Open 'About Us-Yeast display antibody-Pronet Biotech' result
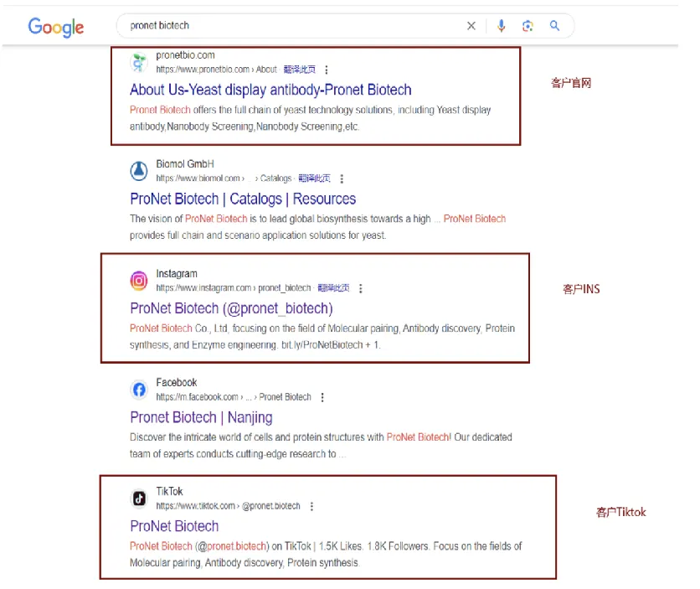This screenshot has width=700, height=589. tap(270, 90)
